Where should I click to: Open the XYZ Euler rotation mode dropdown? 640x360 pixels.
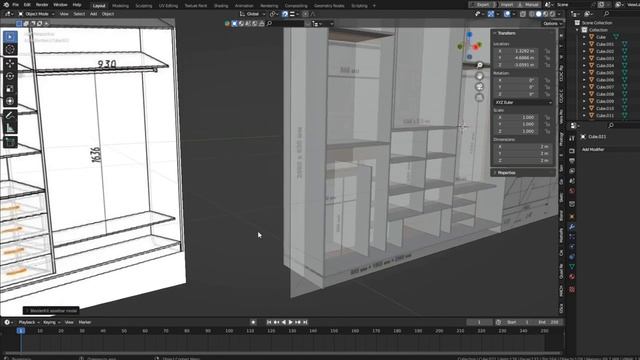(523, 102)
